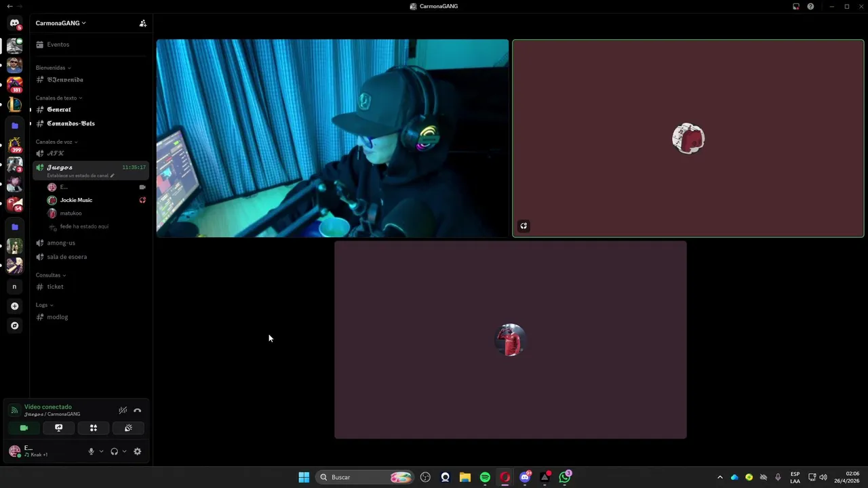This screenshot has width=868, height=488.
Task: Open the soundboard button
Action: click(128, 428)
